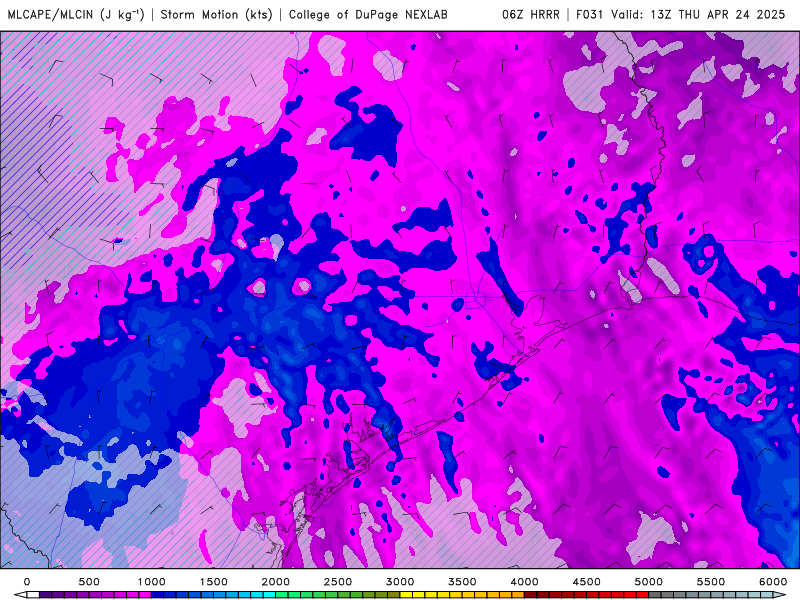Click the 0 label on the color scale
Viewport: 800px width, 600px height.
(27, 582)
